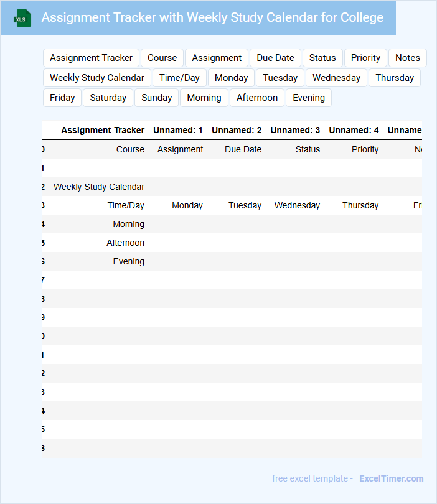This screenshot has height=504, width=437.
Task: Click the Priority table cell
Action: 365,149
